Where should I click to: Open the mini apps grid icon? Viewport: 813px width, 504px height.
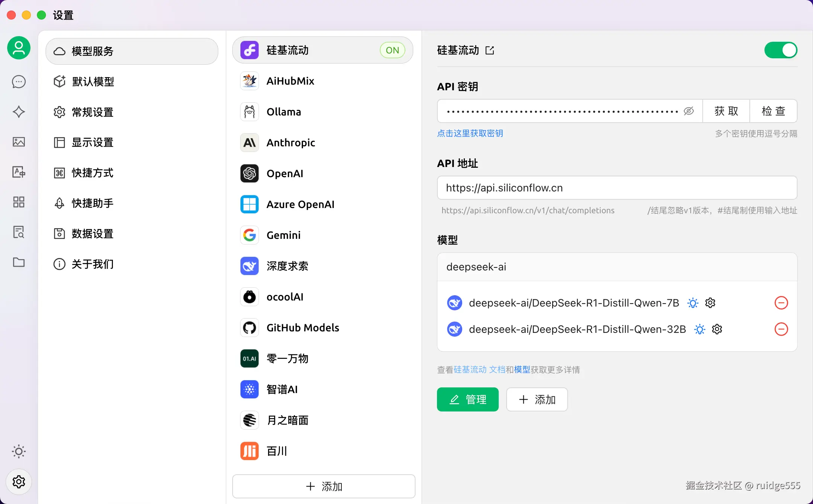[x=19, y=202]
